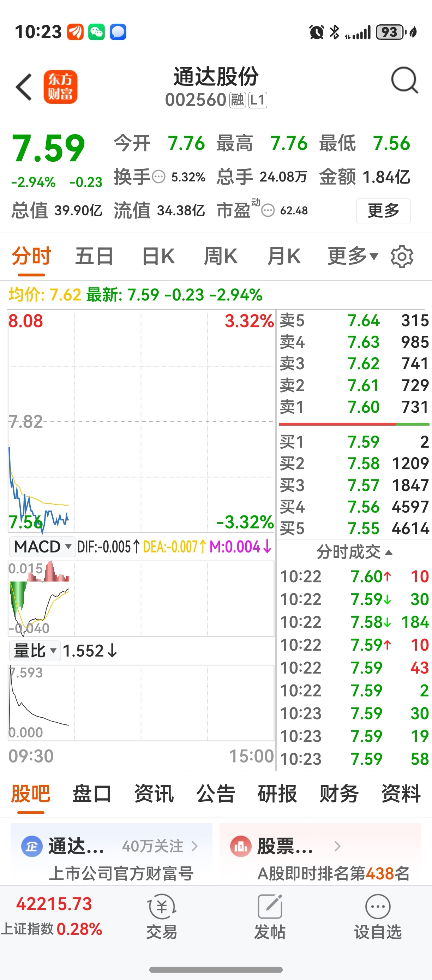Open the 量比 indicator dropdown
This screenshot has width=432, height=980.
click(x=35, y=651)
